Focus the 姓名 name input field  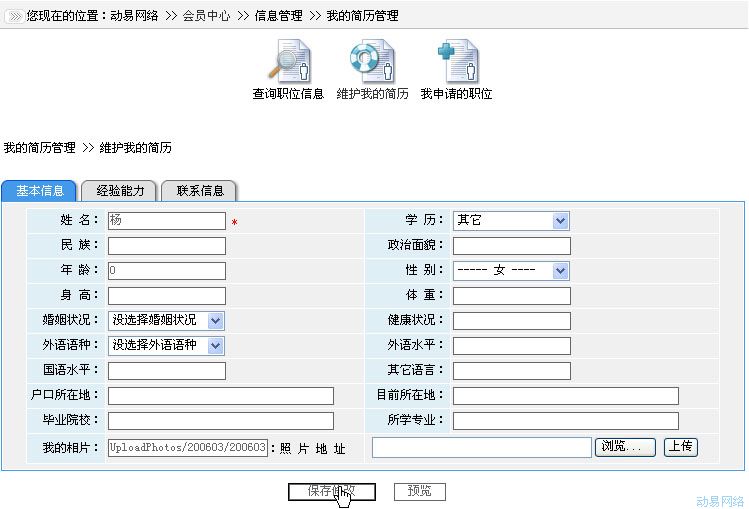(x=166, y=221)
